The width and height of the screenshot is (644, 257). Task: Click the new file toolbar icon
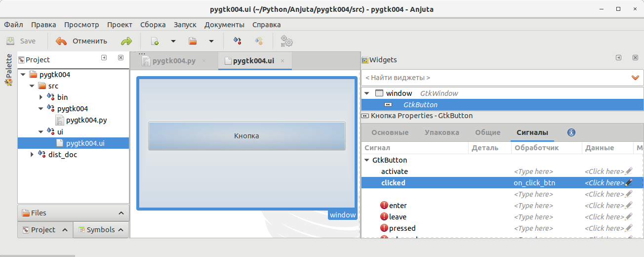155,42
